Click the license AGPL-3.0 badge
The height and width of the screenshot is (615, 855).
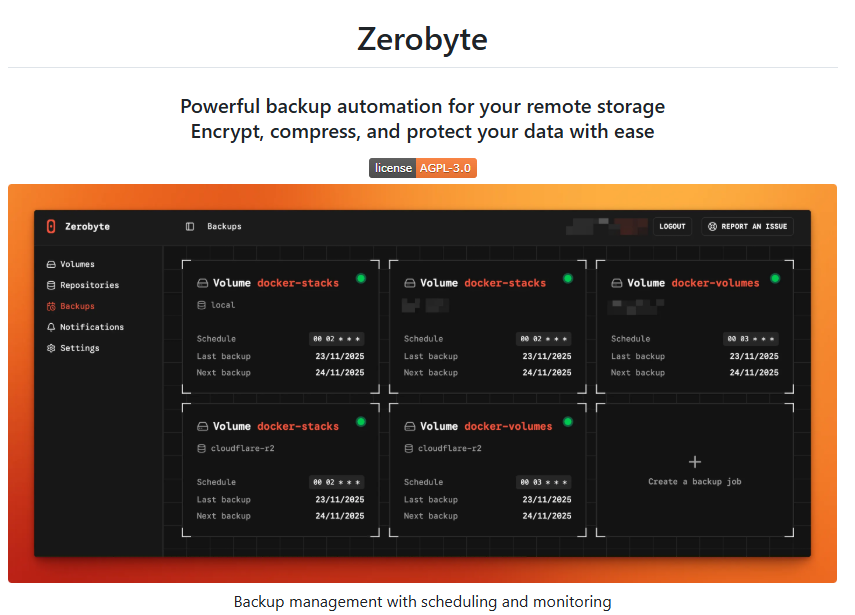click(423, 168)
